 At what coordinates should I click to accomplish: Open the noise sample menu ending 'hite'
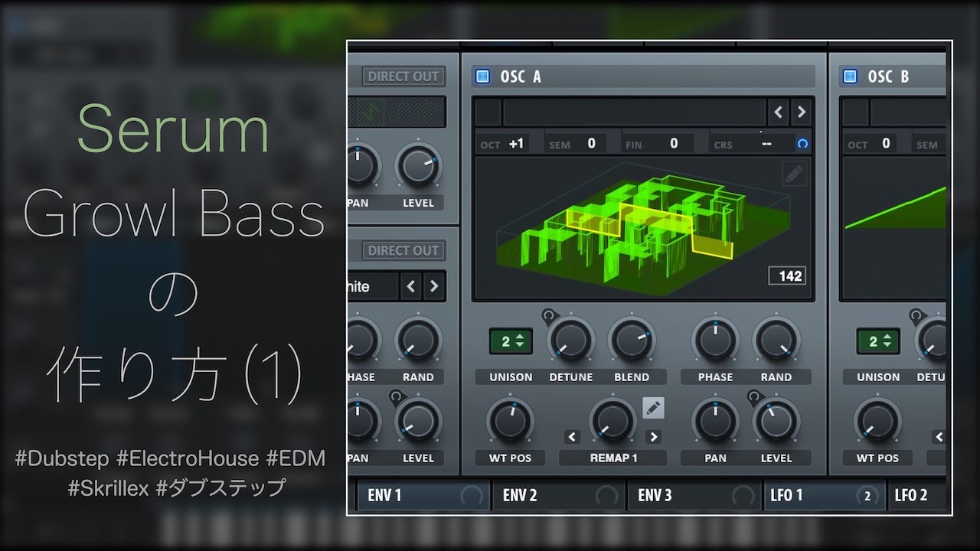[x=372, y=286]
